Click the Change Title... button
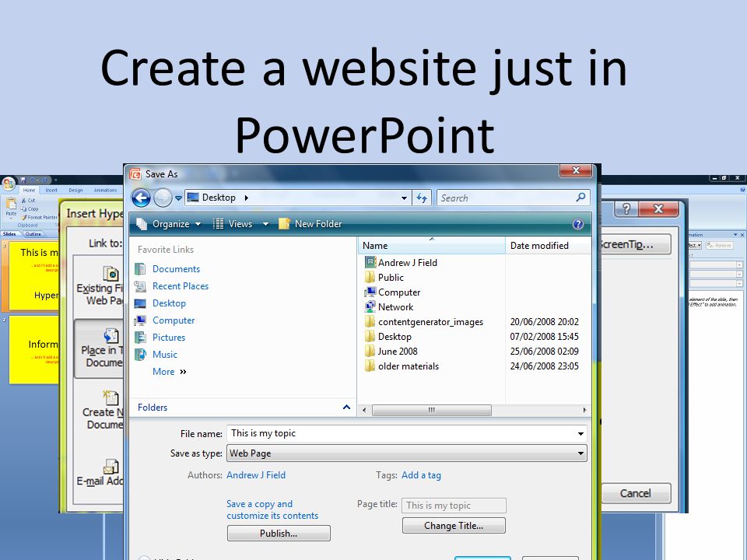Viewport: 747px width, 560px height. (454, 526)
